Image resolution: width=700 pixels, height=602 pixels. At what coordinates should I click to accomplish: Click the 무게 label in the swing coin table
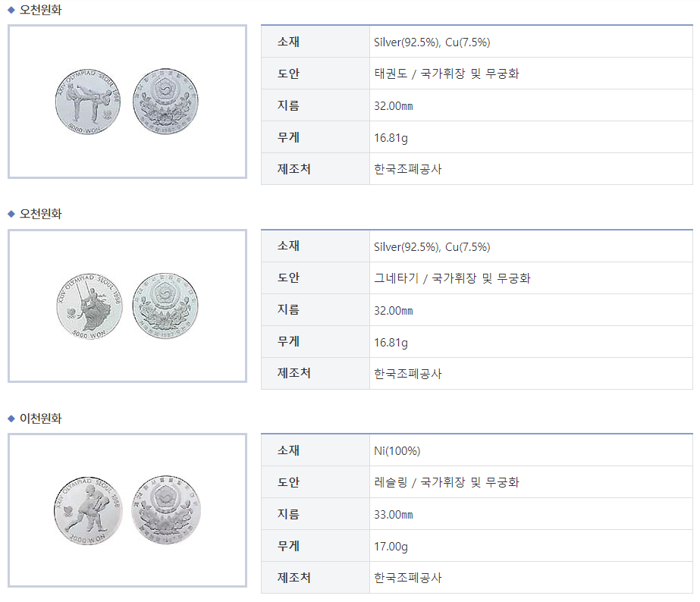click(288, 341)
